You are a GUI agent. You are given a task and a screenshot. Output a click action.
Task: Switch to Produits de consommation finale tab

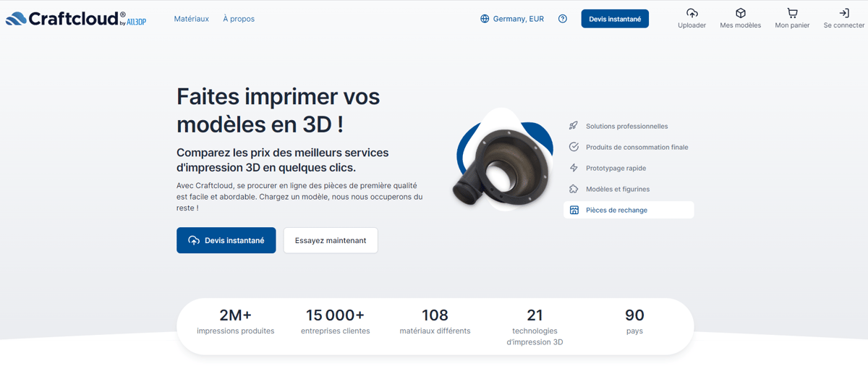628,147
